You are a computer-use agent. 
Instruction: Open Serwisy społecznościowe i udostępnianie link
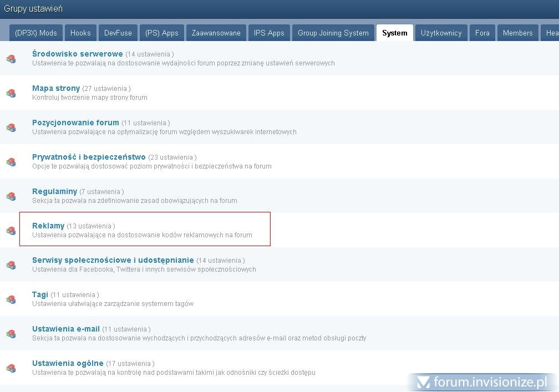113,260
